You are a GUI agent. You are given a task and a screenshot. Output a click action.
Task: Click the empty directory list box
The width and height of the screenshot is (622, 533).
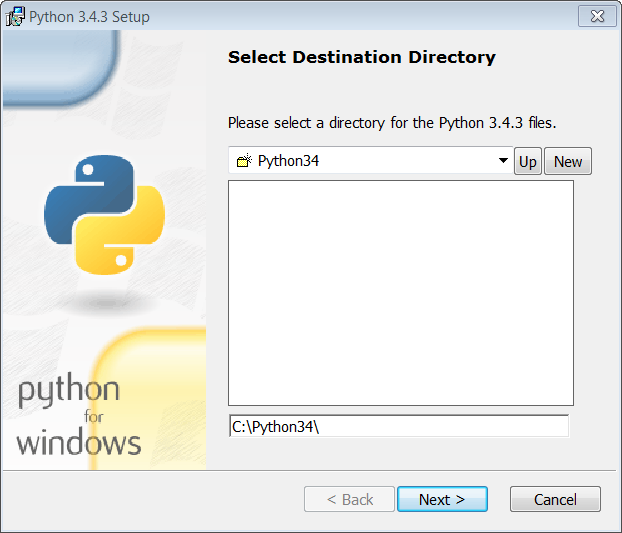(401, 293)
